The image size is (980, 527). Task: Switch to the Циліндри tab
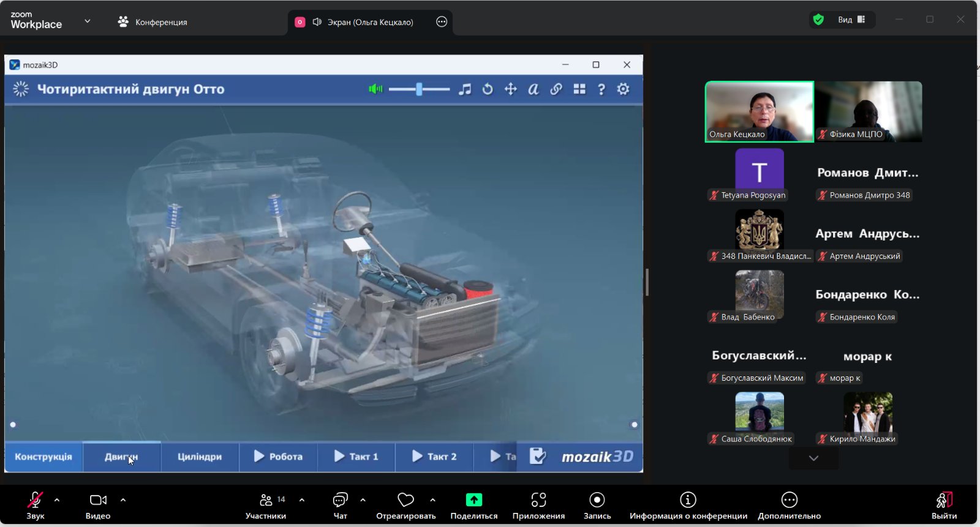200,457
